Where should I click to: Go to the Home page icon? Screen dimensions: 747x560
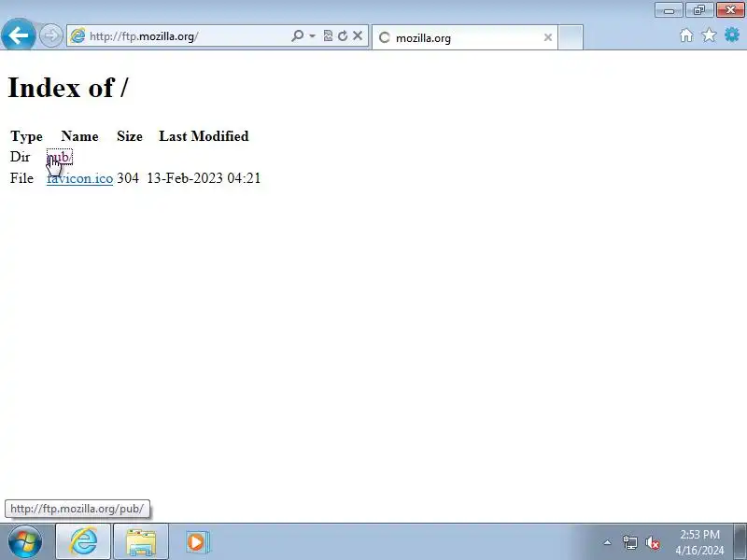point(686,35)
